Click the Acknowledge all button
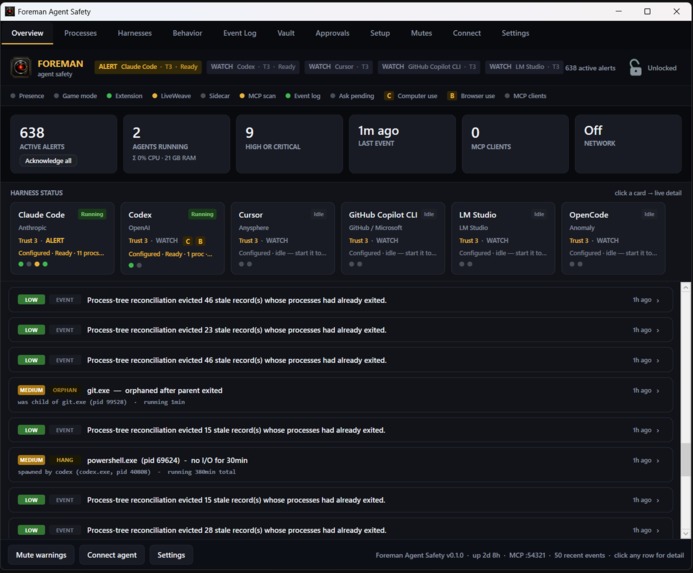This screenshot has height=573, width=693. pos(48,160)
